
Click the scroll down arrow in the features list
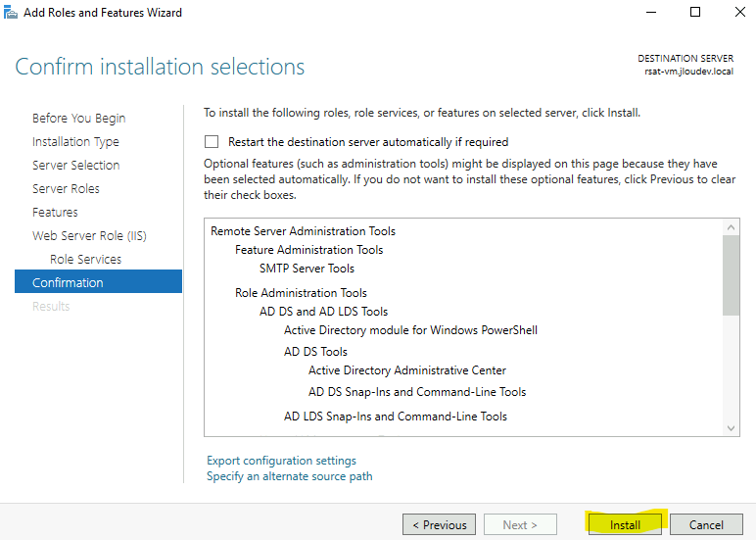pyautogui.click(x=731, y=428)
